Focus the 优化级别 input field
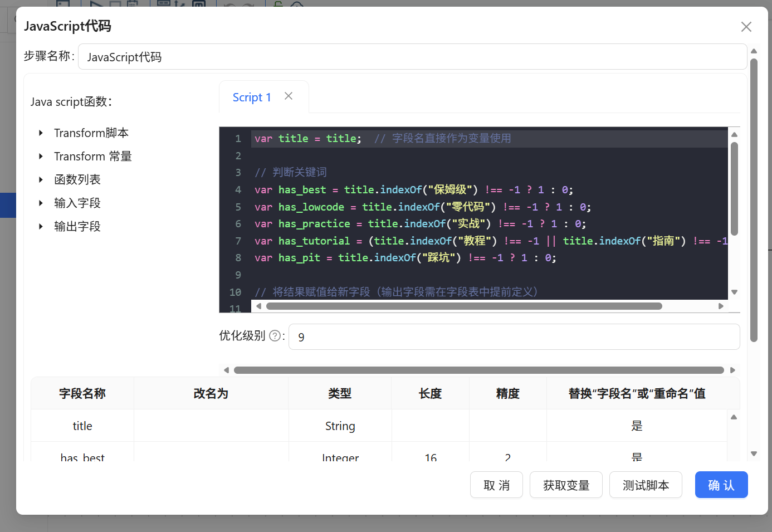 click(514, 337)
